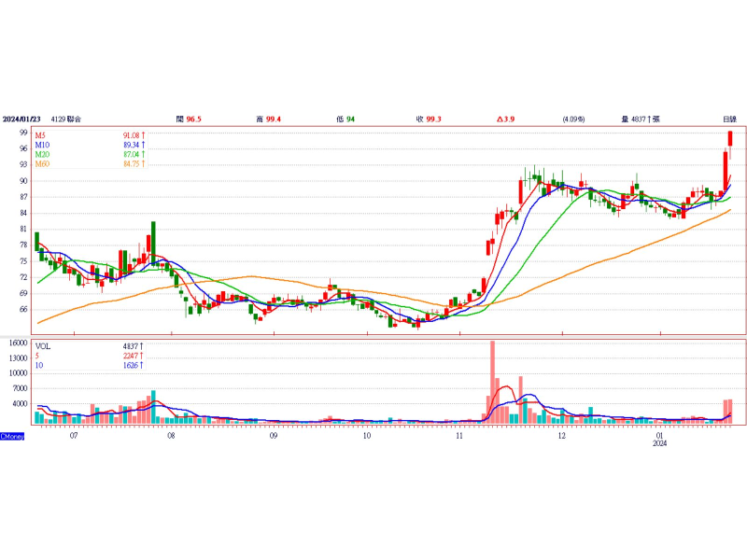Open the 日線 daily chart period label
This screenshot has height=560, width=747.
click(x=729, y=119)
